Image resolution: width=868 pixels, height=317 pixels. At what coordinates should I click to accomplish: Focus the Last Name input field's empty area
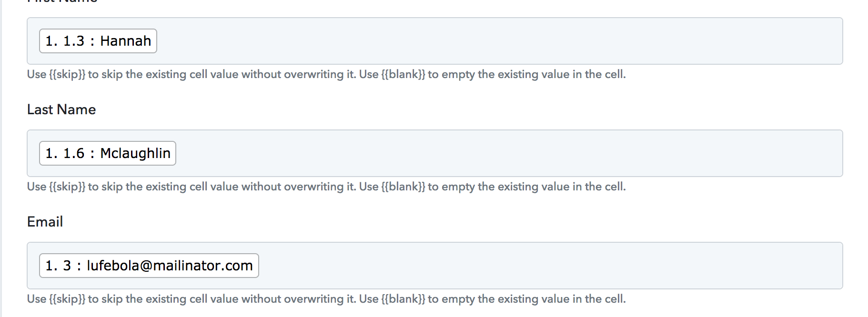pos(509,153)
